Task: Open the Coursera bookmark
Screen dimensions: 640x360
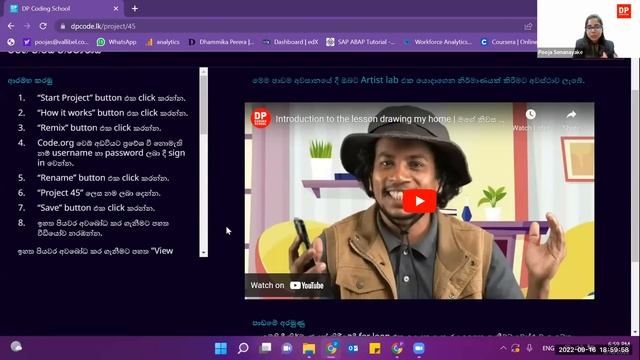Action: [x=508, y=42]
